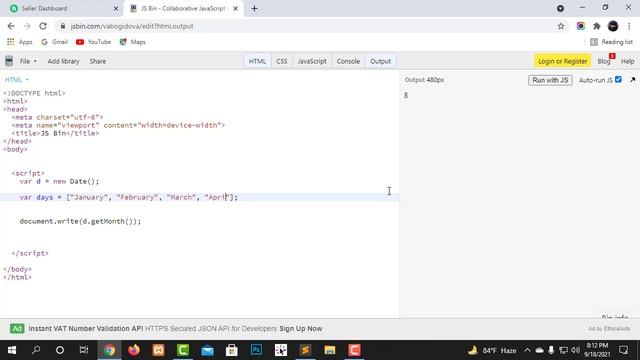Image resolution: width=640 pixels, height=360 pixels.
Task: Open Microsoft Store from the taskbar
Action: pos(232,350)
